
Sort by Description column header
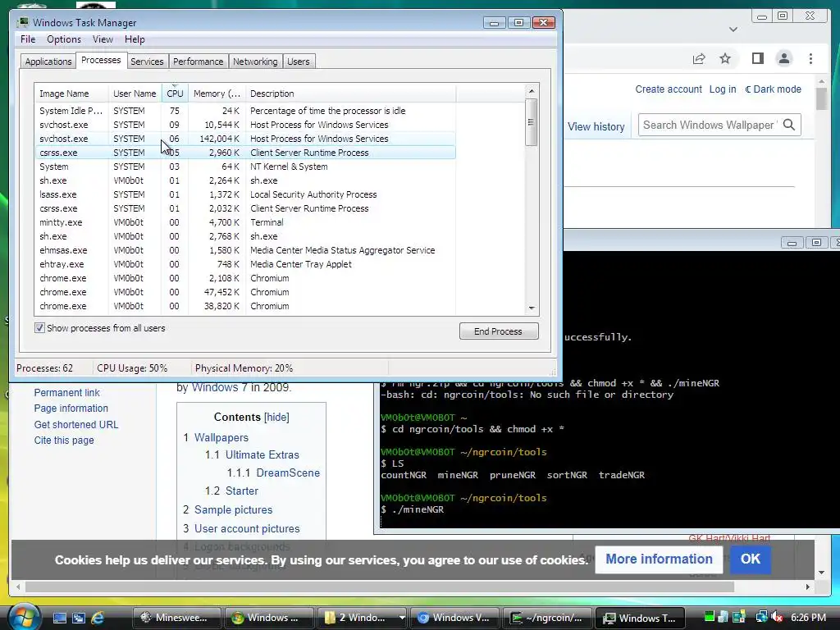coord(351,94)
